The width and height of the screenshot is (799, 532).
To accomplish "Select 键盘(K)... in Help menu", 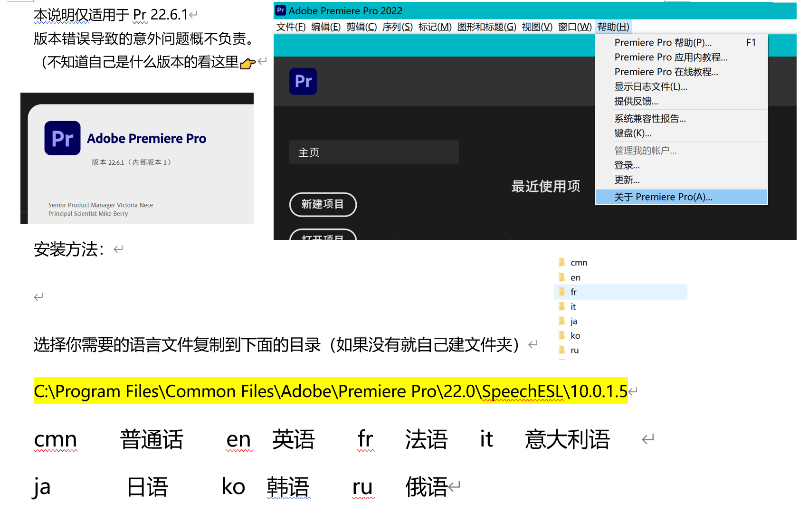I will point(681,133).
